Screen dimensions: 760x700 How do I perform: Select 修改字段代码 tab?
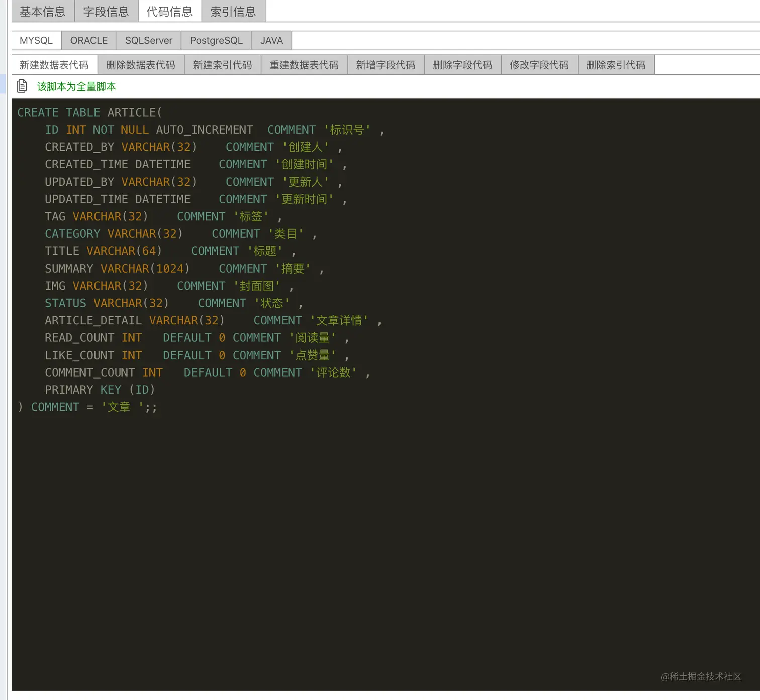tap(539, 65)
